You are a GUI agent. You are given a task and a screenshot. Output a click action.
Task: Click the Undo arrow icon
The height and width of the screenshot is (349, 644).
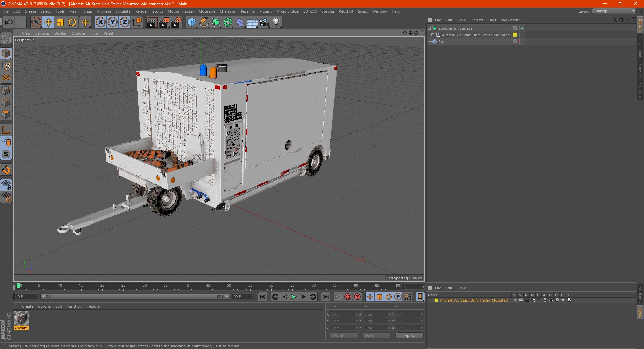pyautogui.click(x=9, y=22)
